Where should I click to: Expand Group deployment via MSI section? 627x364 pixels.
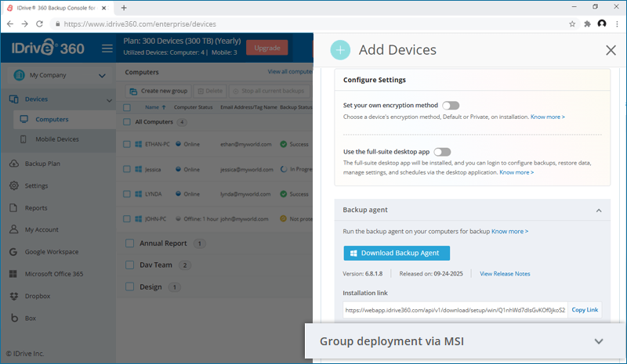tap(599, 341)
